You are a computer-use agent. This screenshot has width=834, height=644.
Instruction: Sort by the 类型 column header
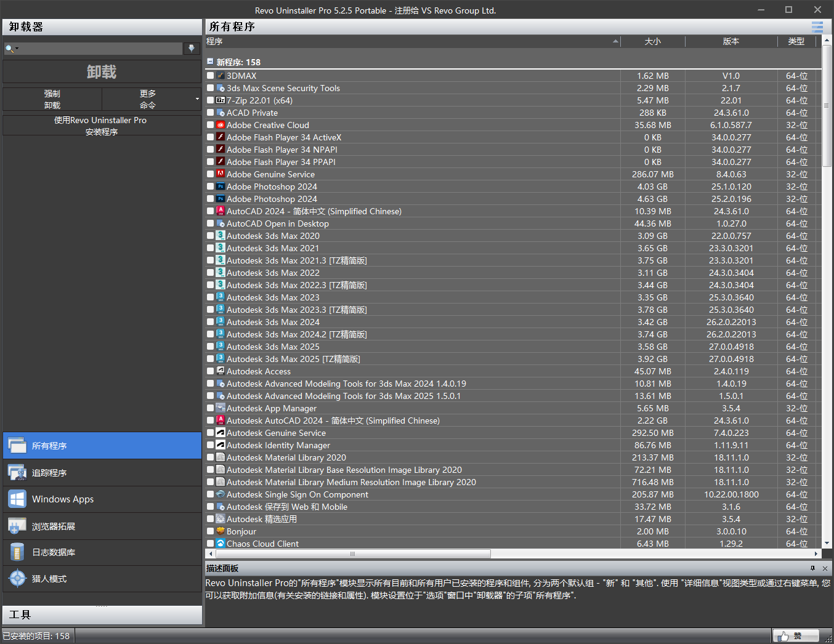pyautogui.click(x=796, y=41)
